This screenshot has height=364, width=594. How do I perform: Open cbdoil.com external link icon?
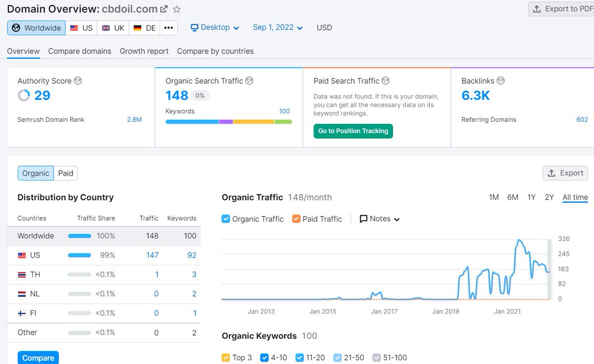pyautogui.click(x=164, y=9)
